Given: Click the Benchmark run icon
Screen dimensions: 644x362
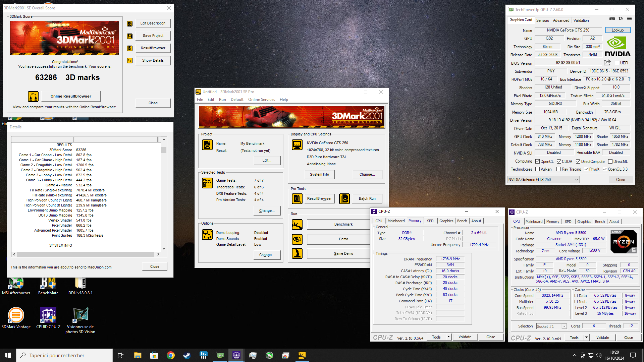Looking at the screenshot, I should 297,225.
